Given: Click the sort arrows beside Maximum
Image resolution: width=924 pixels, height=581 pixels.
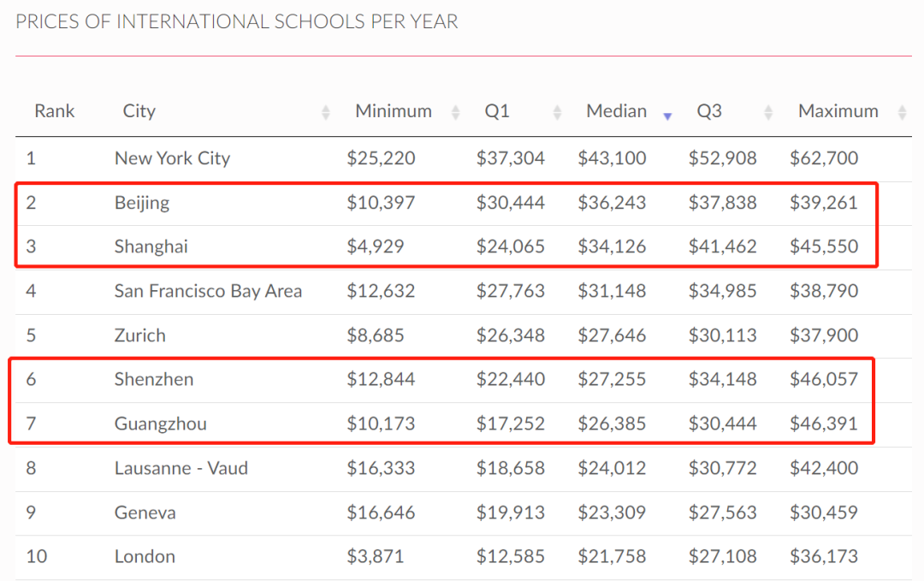Looking at the screenshot, I should coord(902,112).
